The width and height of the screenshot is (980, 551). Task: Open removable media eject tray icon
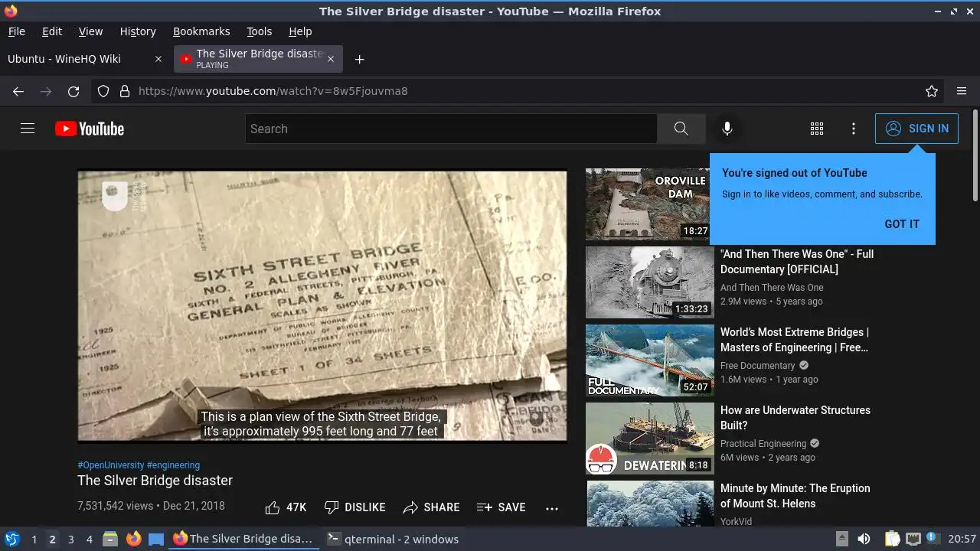pos(842,539)
